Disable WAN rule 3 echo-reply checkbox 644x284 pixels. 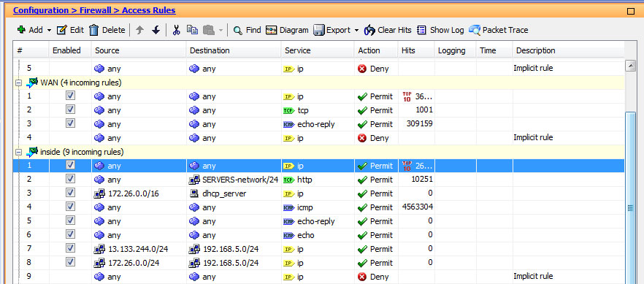pos(70,123)
